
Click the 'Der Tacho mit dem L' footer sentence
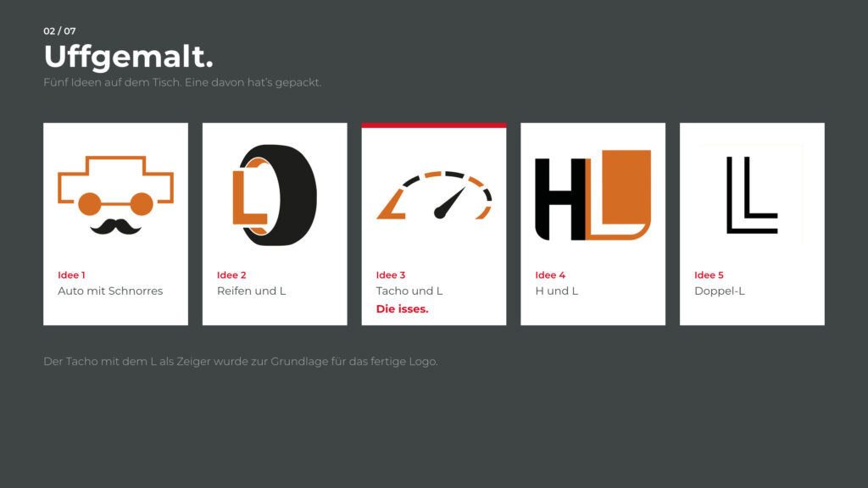tap(241, 362)
